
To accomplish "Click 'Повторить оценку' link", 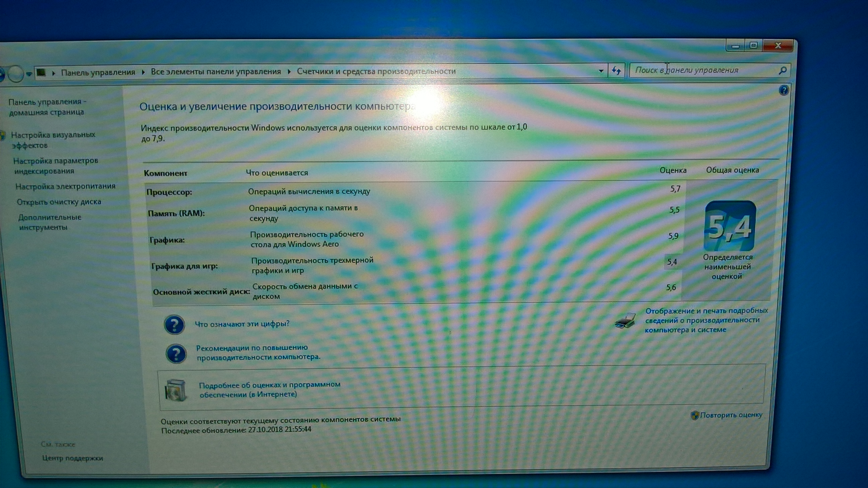I will point(730,415).
